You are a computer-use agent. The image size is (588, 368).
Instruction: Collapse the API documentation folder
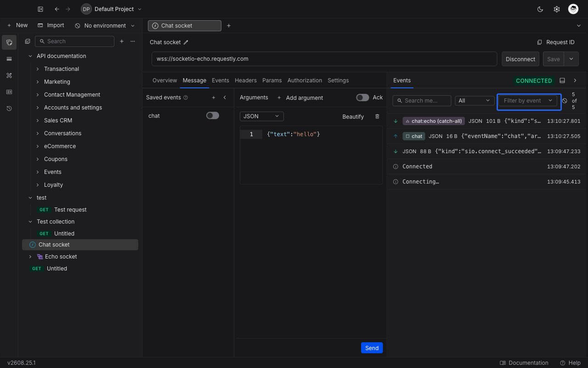(x=30, y=56)
